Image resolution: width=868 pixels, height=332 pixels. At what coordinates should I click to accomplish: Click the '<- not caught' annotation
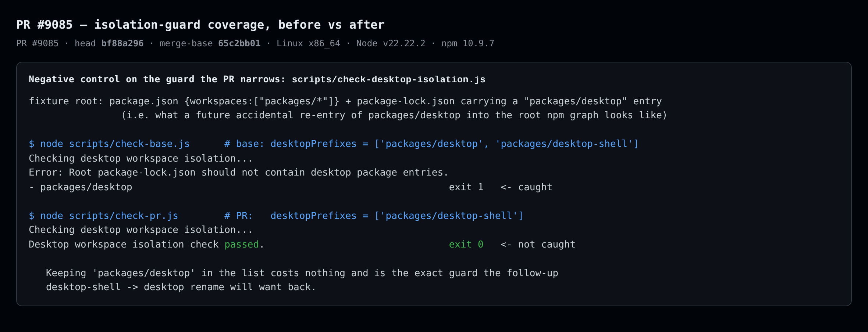point(538,244)
